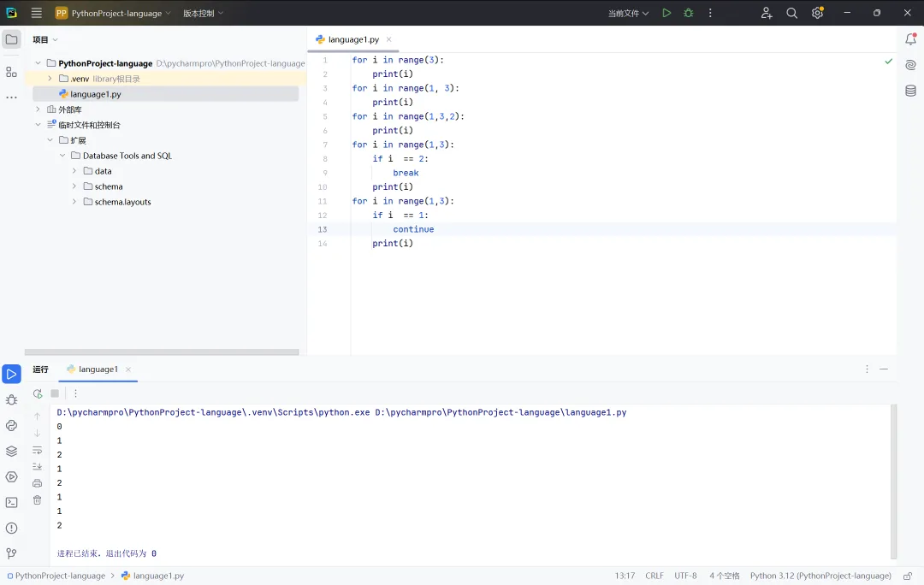Image resolution: width=924 pixels, height=585 pixels.
Task: Open the Python Console tool window icon
Action: point(11,425)
